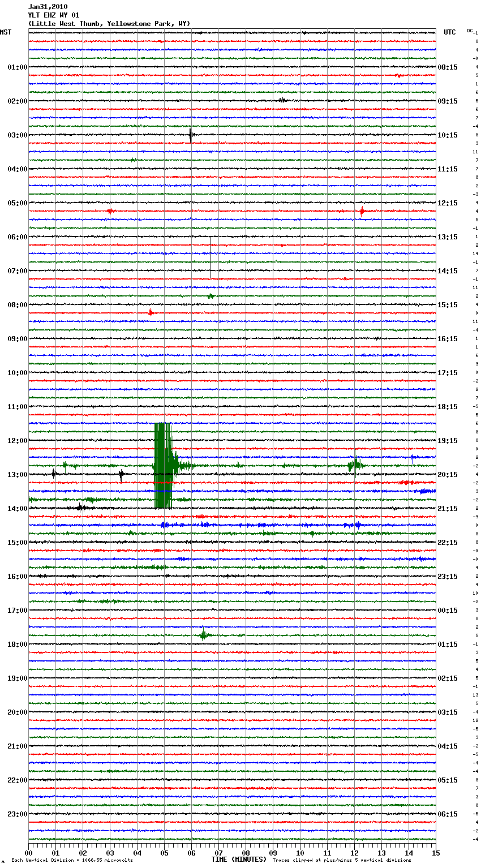Click the TIME (MINUTES) axis label
Image resolution: width=481 pixels, height=868 pixels.
[x=239, y=860]
